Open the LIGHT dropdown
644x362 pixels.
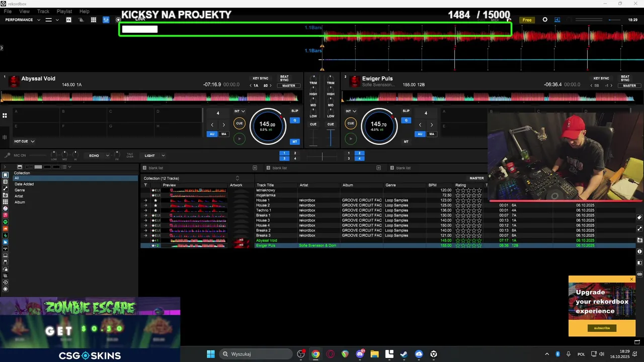154,155
